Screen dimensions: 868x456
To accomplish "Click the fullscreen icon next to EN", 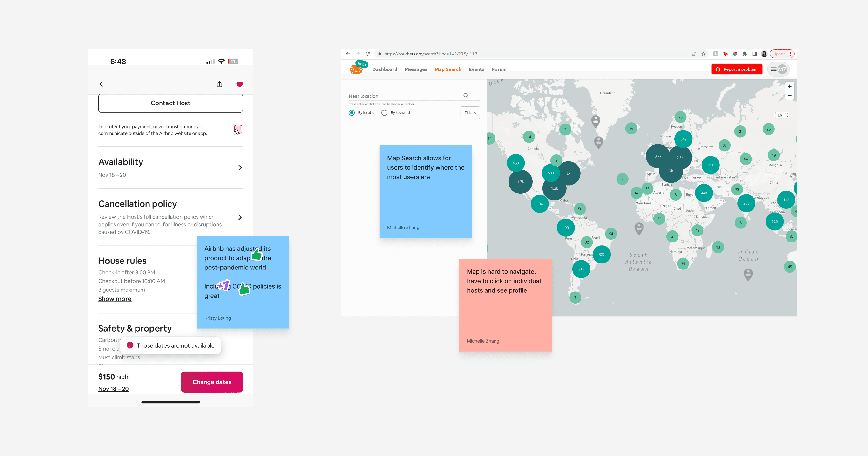I will coord(787,115).
